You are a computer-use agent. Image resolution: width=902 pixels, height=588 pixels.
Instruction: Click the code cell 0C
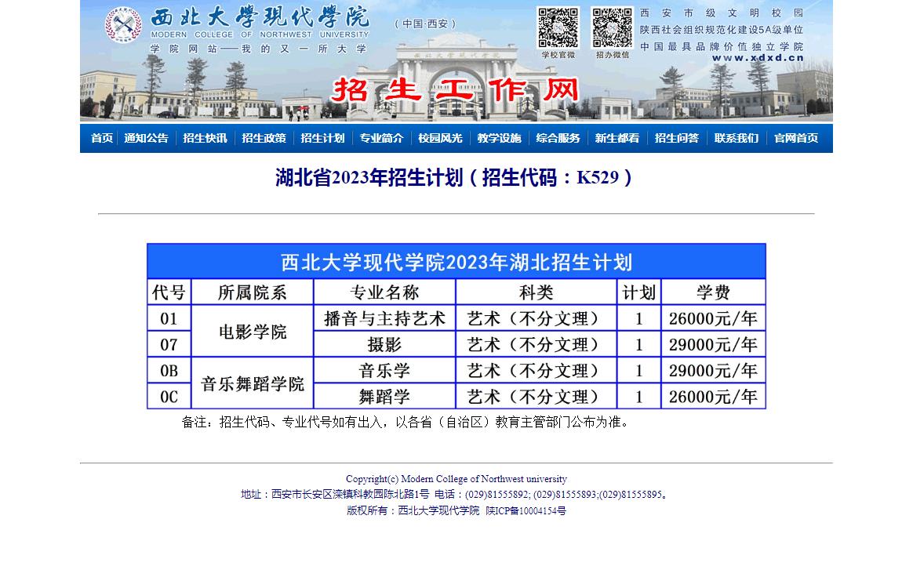pos(169,397)
